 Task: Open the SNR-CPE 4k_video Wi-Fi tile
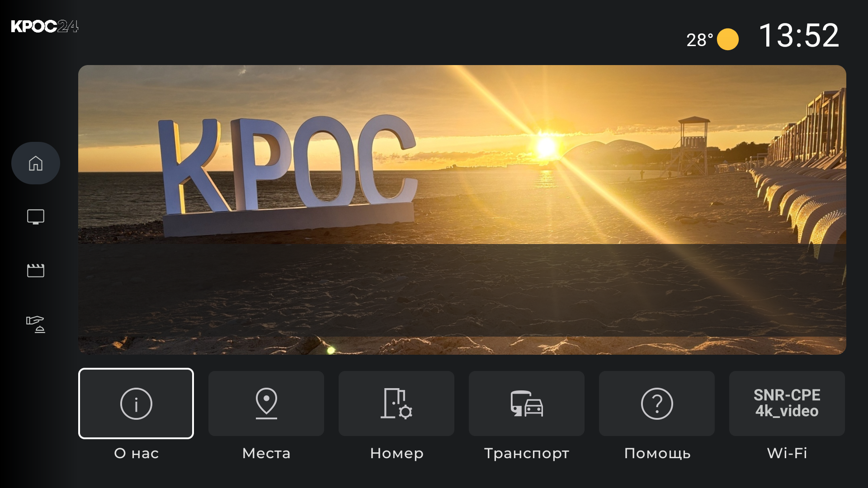[x=787, y=404]
